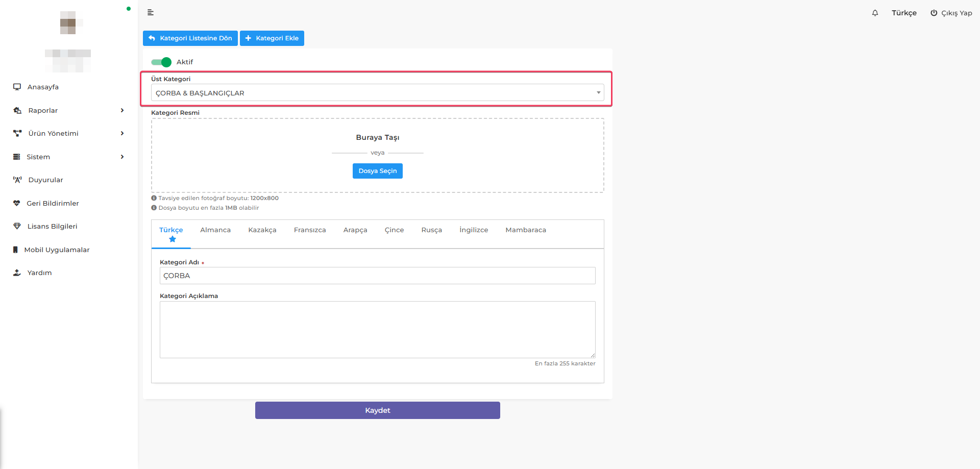Expand the Sistem submenu chevron
The height and width of the screenshot is (469, 980).
click(122, 157)
